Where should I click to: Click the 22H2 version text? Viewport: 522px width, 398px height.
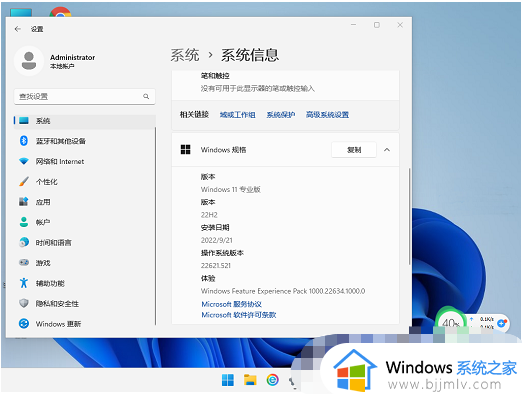[209, 215]
